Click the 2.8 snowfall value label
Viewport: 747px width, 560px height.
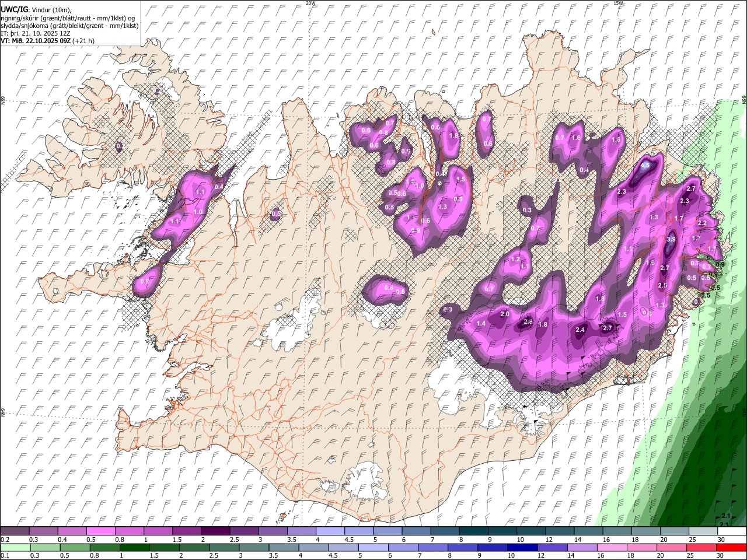529,321
